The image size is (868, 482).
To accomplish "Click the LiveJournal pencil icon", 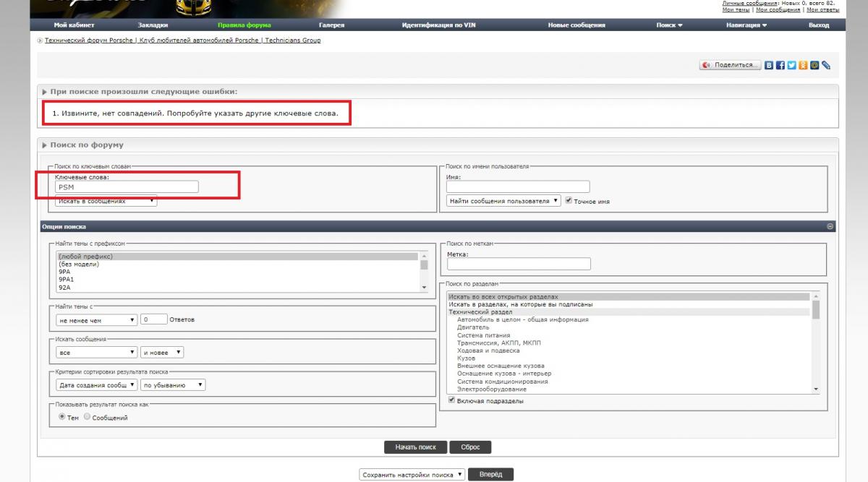I will [825, 65].
